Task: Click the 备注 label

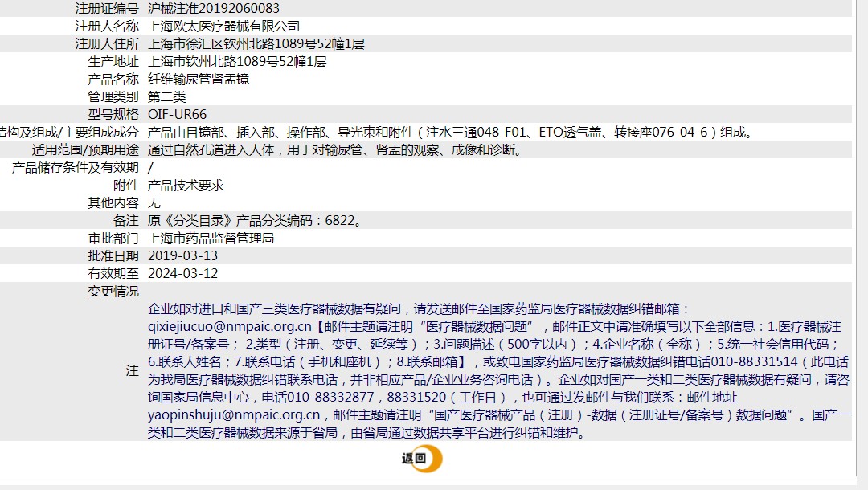Action: point(126,221)
